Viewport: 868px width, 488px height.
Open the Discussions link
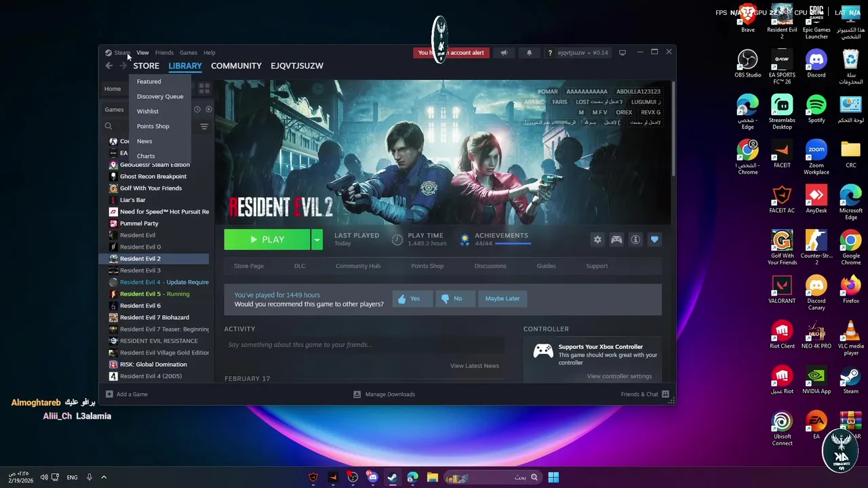pos(490,266)
